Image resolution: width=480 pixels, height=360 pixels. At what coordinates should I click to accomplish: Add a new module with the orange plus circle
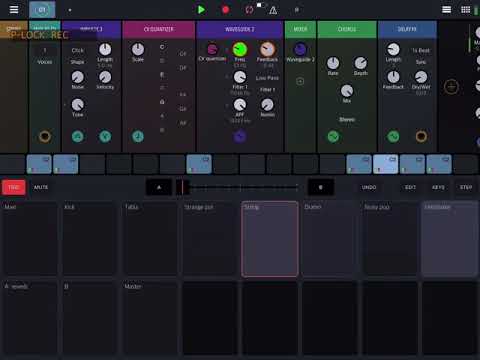click(451, 87)
